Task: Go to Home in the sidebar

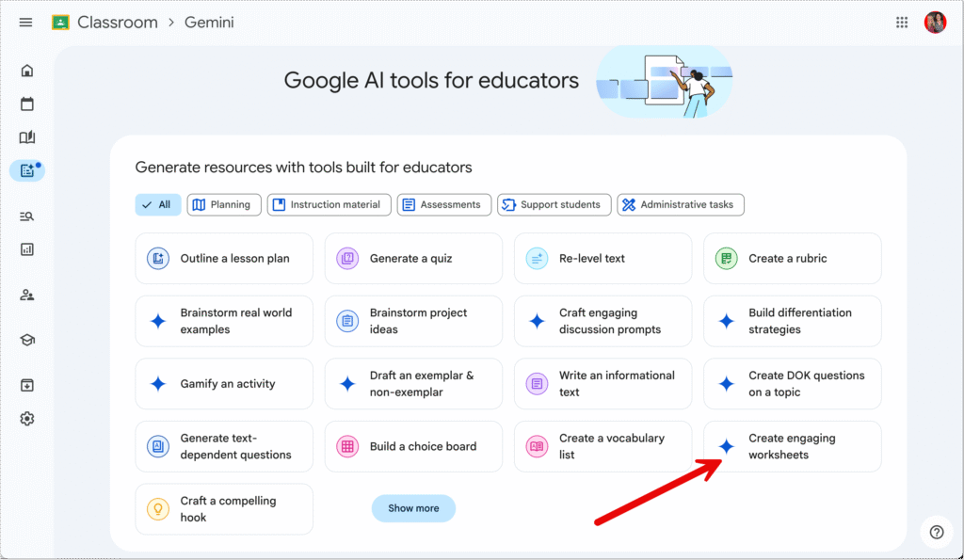Action: pyautogui.click(x=27, y=71)
